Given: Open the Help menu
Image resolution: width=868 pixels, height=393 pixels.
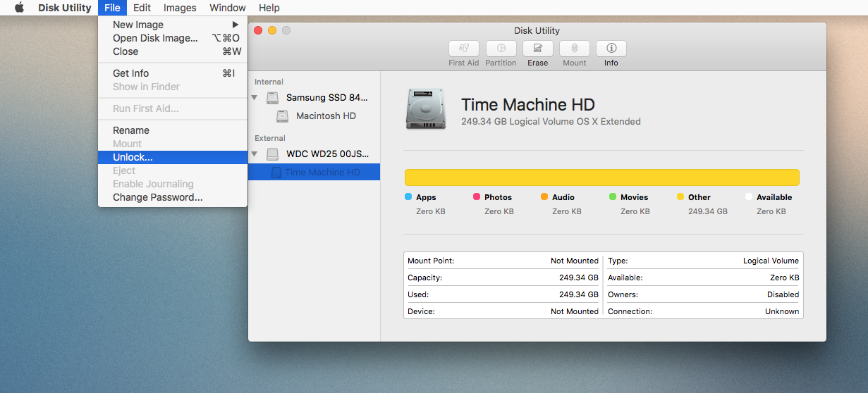Looking at the screenshot, I should (269, 8).
